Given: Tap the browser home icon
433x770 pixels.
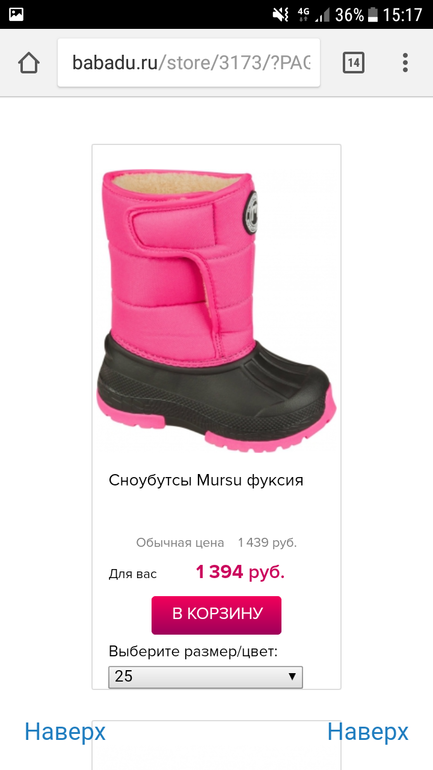Looking at the screenshot, I should tap(28, 63).
